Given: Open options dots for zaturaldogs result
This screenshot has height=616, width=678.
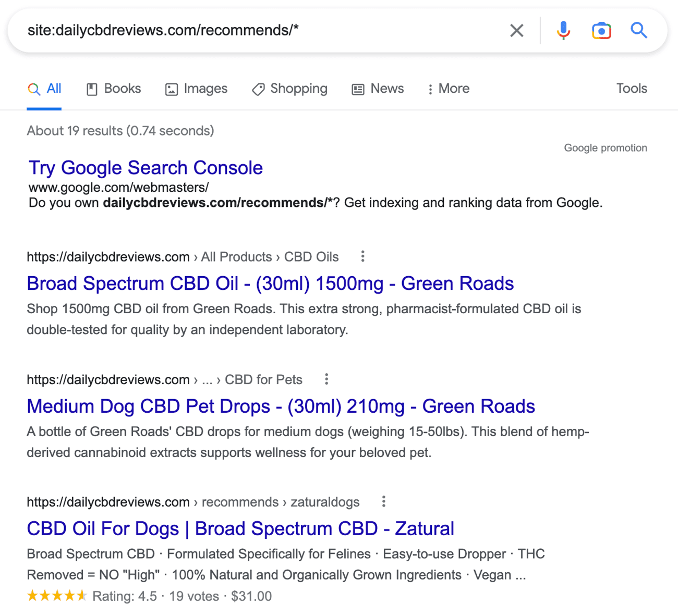Looking at the screenshot, I should [x=384, y=502].
